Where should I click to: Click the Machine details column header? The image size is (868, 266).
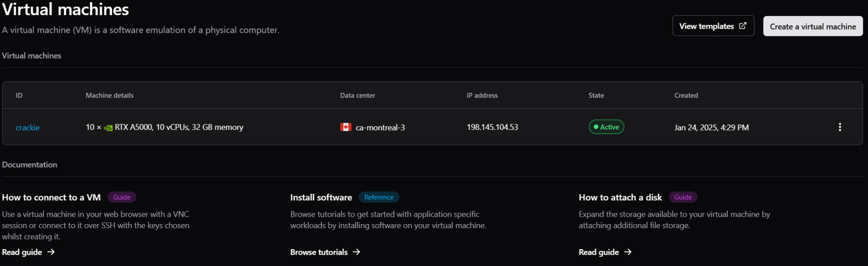point(109,95)
